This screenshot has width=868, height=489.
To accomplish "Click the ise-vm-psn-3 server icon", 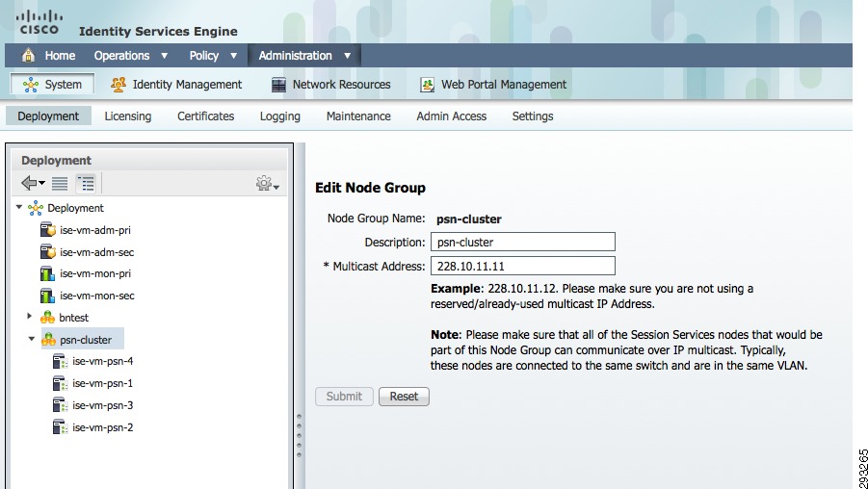I will coord(60,405).
